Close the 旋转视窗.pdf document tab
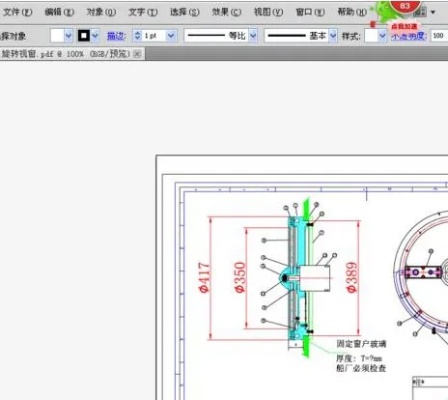Screen dimensions: 448x400 tap(137, 54)
